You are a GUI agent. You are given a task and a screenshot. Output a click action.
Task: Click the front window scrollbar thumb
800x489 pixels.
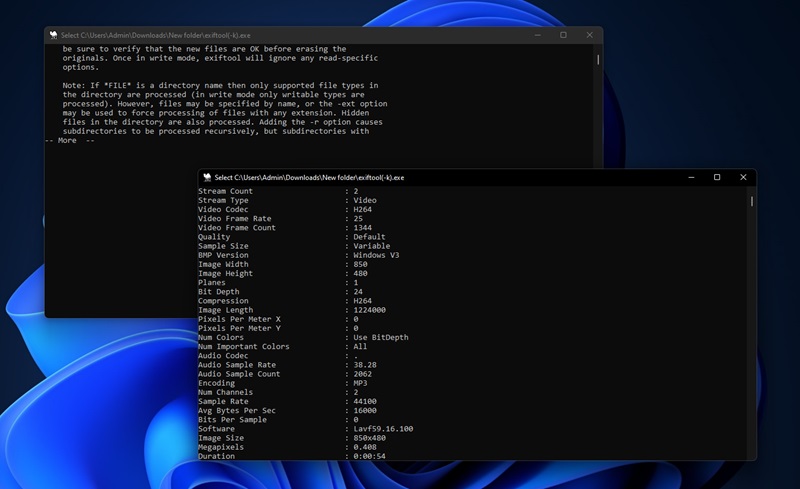[752, 201]
